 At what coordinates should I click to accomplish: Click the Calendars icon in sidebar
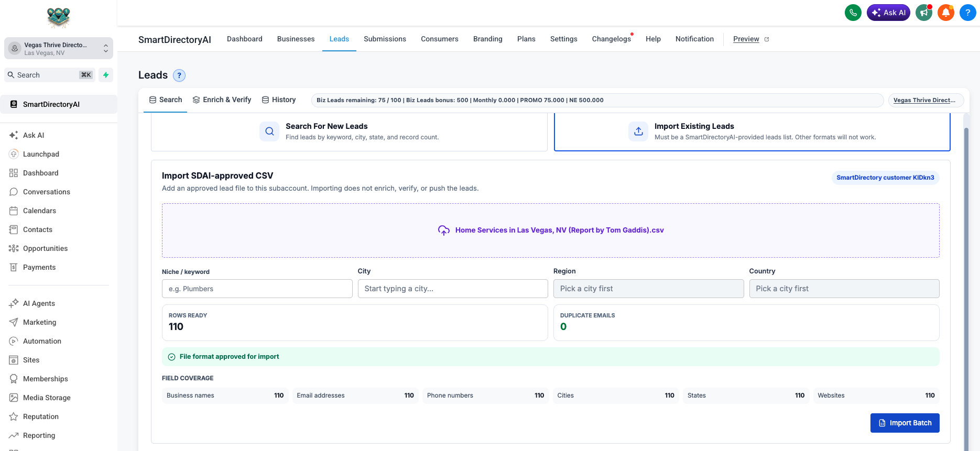[14, 211]
